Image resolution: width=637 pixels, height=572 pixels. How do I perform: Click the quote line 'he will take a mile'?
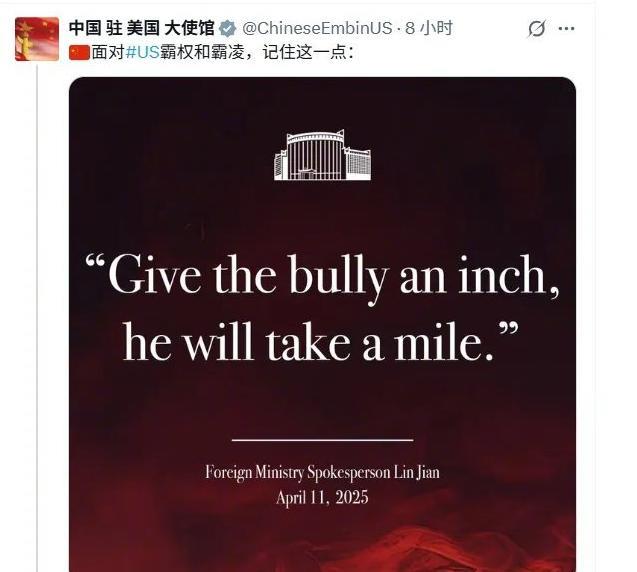pyautogui.click(x=321, y=342)
